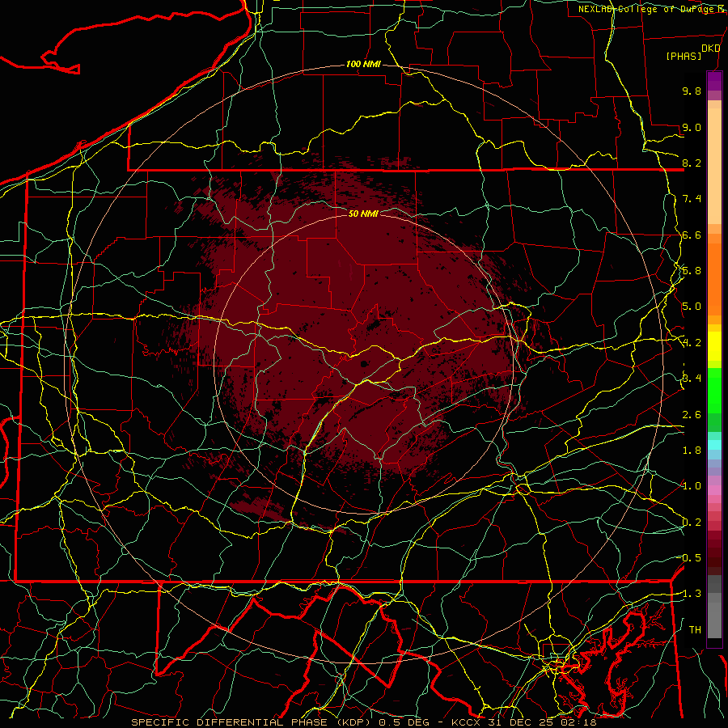Pick the pink segment of the color bar
728x728 pixels.
[x=714, y=490]
